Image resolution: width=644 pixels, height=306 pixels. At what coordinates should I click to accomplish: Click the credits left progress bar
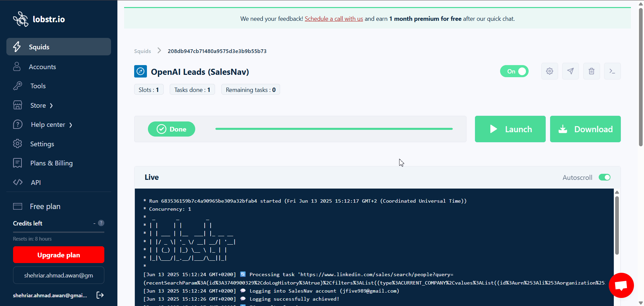[x=59, y=232]
